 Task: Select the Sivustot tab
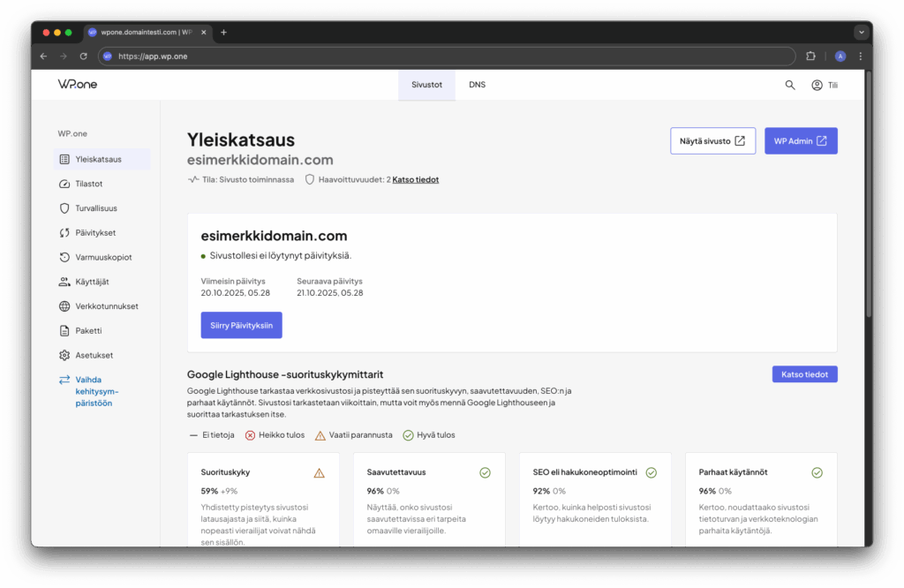point(426,85)
